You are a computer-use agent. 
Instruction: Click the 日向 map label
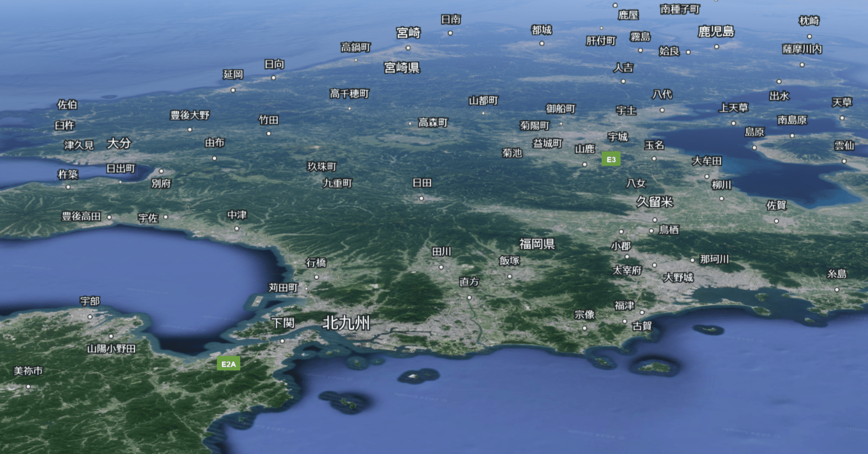coord(274,64)
